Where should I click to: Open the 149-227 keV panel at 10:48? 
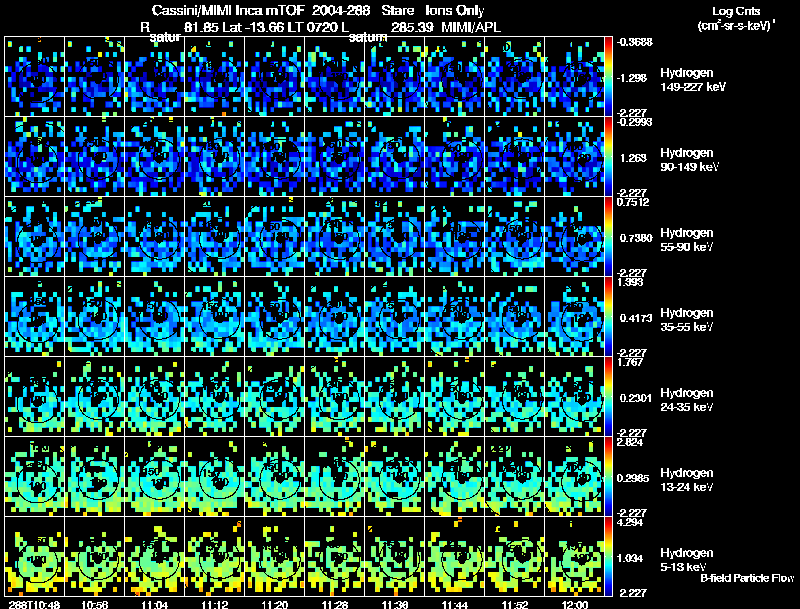[34, 77]
